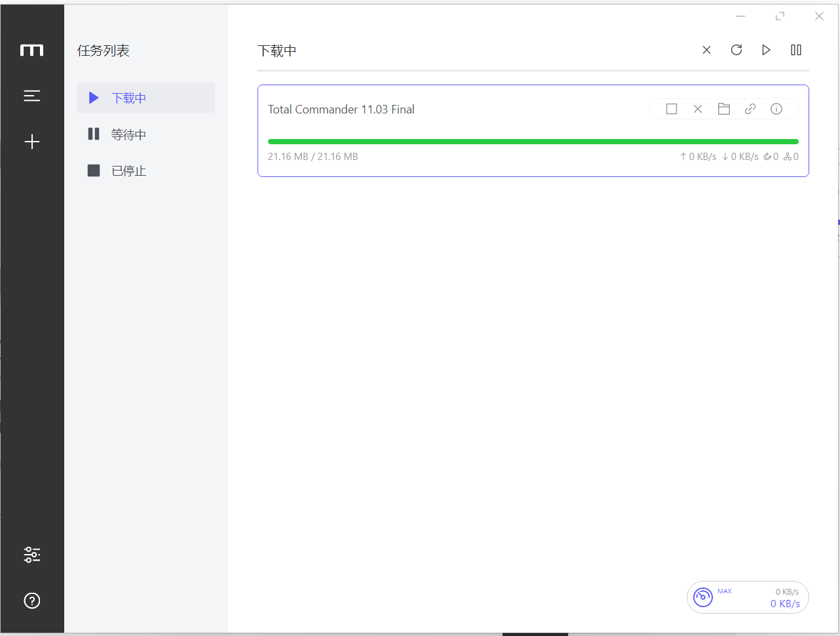The image size is (840, 636).
Task: Close the Motrix window
Action: pyautogui.click(x=819, y=16)
